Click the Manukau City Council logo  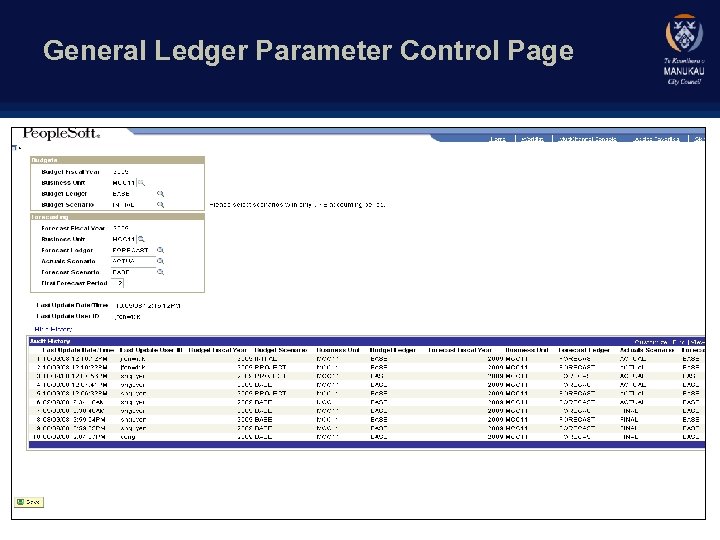[684, 49]
